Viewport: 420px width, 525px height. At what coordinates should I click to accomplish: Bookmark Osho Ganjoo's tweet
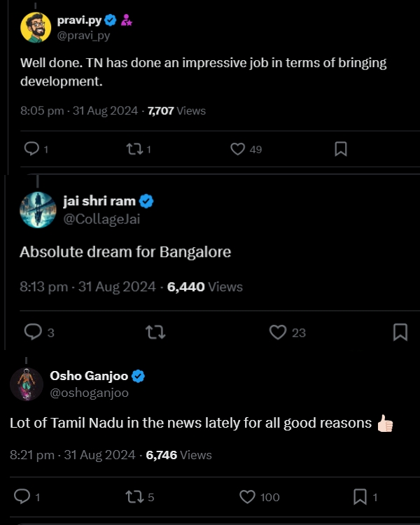pos(360,497)
